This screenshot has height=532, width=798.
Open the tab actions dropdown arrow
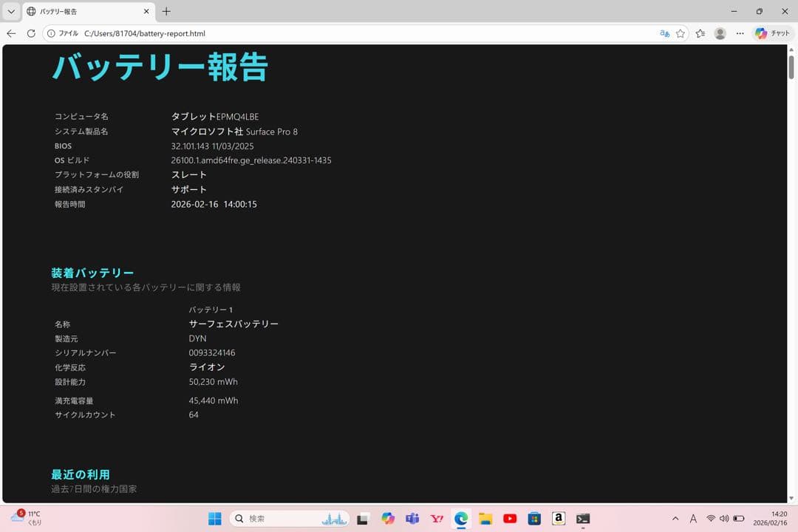(x=11, y=11)
